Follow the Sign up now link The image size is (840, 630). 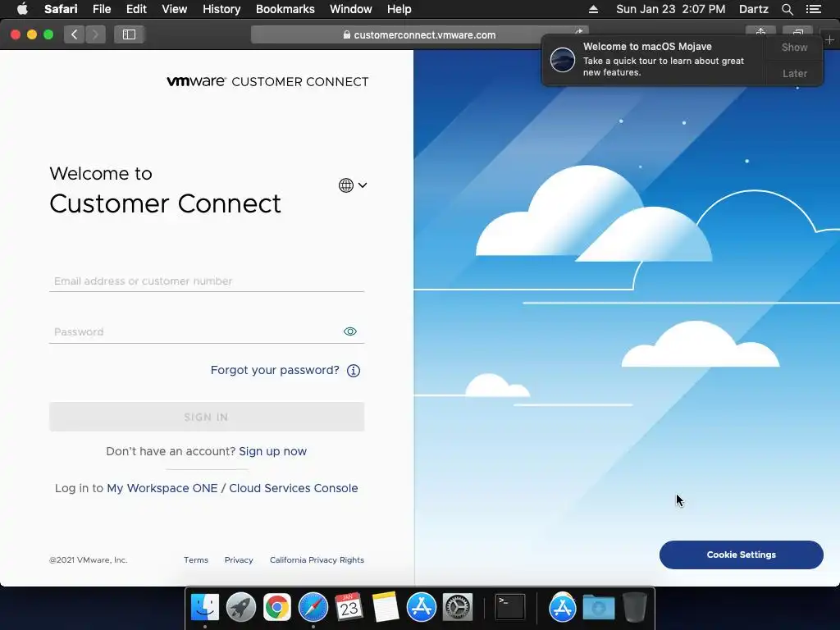pos(272,452)
